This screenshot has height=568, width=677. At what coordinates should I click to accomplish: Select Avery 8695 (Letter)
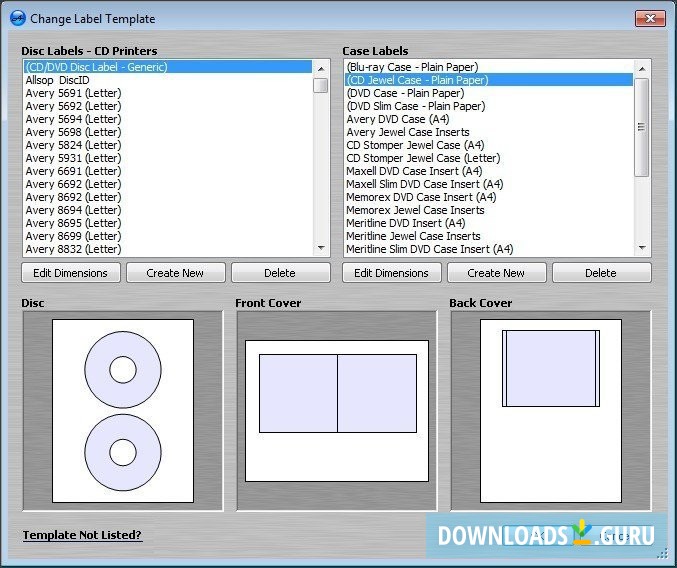click(x=168, y=223)
